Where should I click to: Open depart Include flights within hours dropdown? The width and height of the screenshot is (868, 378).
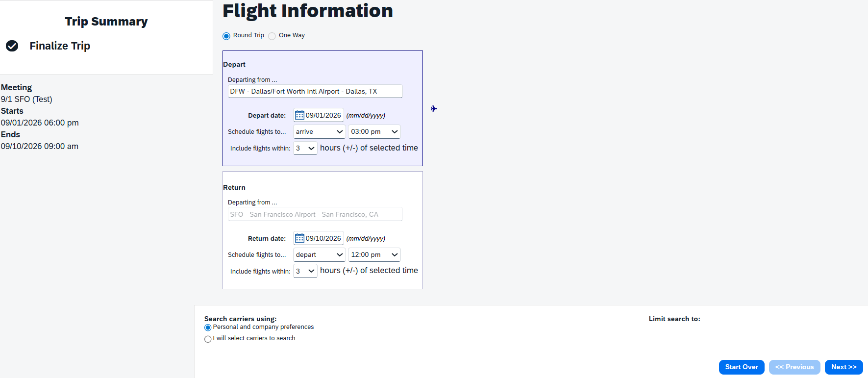pyautogui.click(x=305, y=148)
